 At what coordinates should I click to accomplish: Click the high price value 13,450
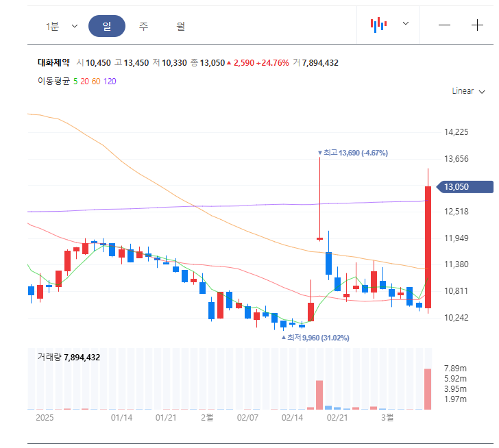(136, 63)
